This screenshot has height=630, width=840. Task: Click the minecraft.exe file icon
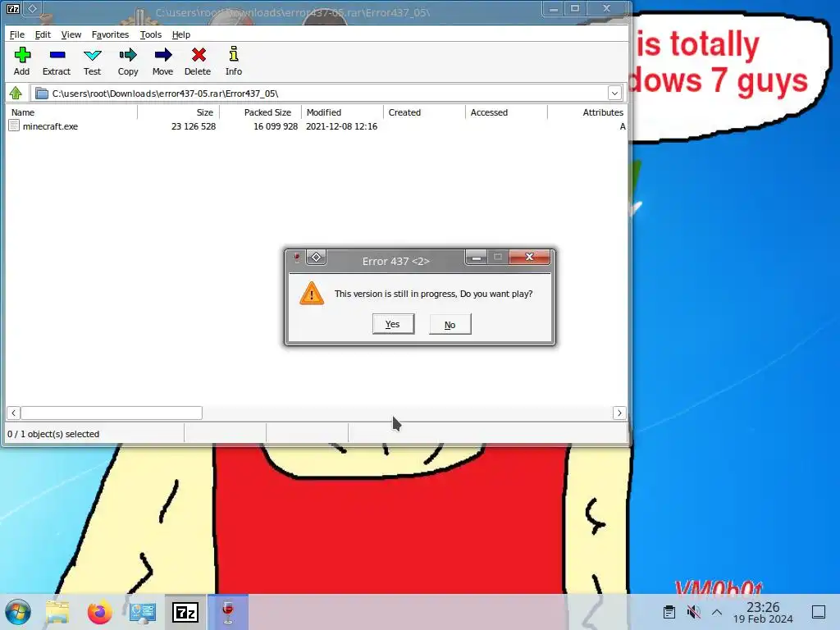[15, 126]
